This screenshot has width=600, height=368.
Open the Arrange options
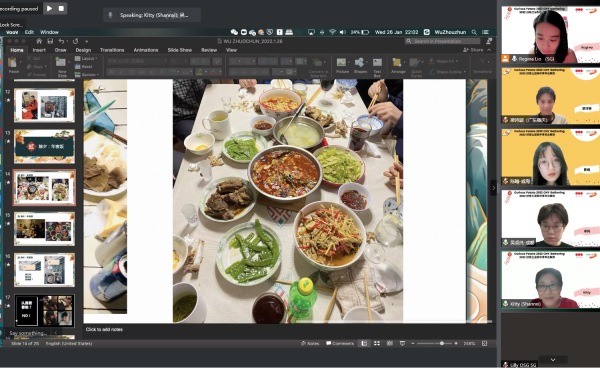click(398, 65)
